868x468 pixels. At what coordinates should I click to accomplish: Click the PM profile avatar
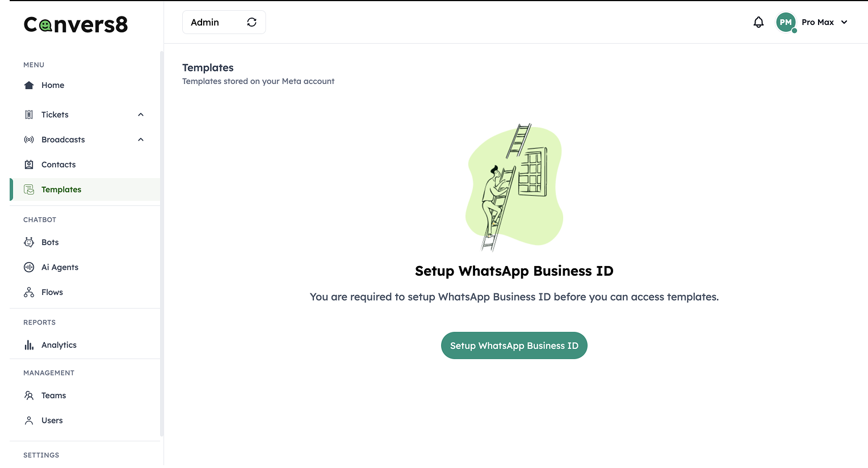(x=786, y=22)
